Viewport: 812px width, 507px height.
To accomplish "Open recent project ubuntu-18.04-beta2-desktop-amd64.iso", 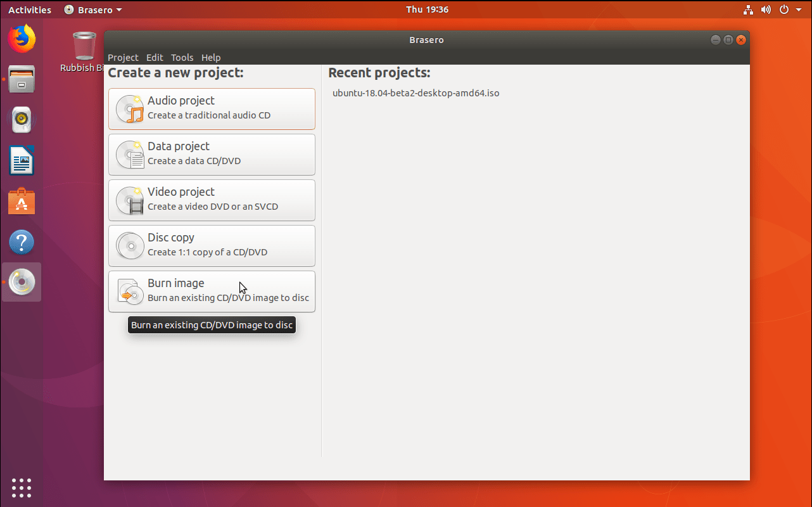I will click(x=416, y=93).
